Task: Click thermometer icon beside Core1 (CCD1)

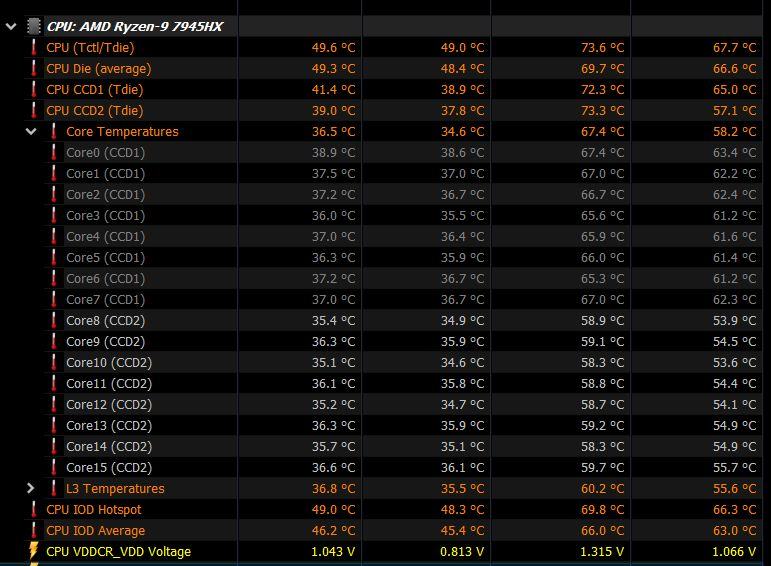Action: tap(54, 173)
